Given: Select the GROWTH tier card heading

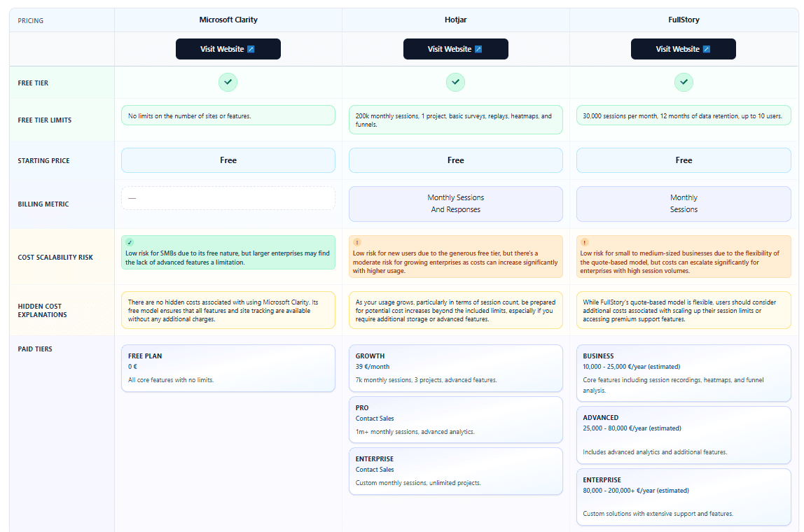Looking at the screenshot, I should pos(370,356).
